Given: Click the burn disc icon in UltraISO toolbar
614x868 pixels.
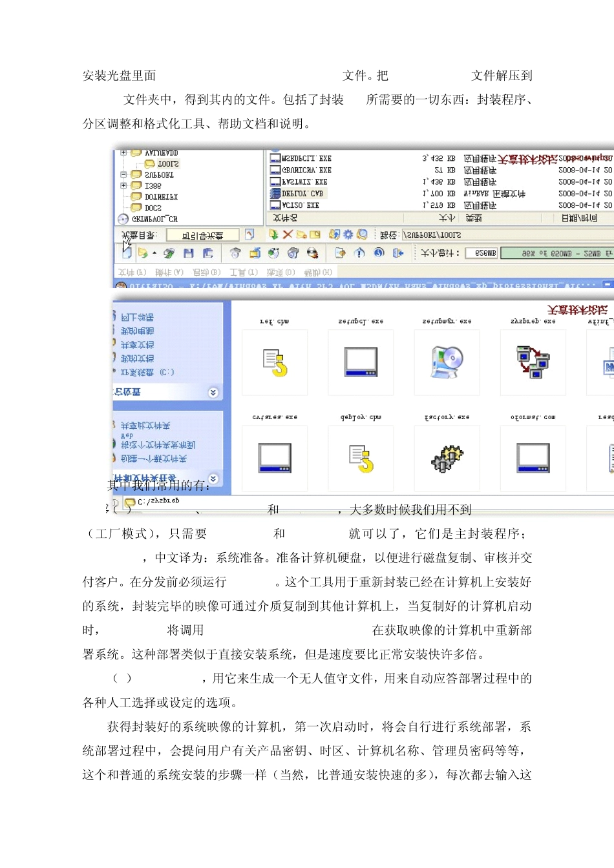Looking at the screenshot, I should 313,253.
